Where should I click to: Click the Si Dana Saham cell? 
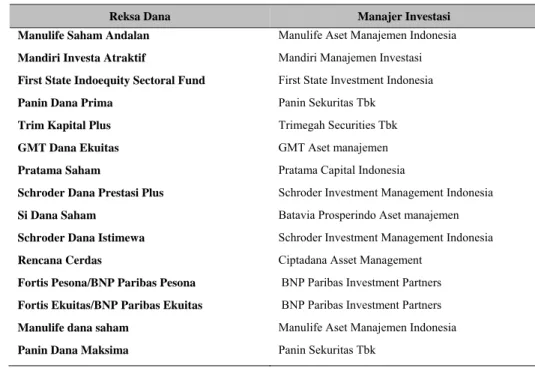(x=57, y=216)
